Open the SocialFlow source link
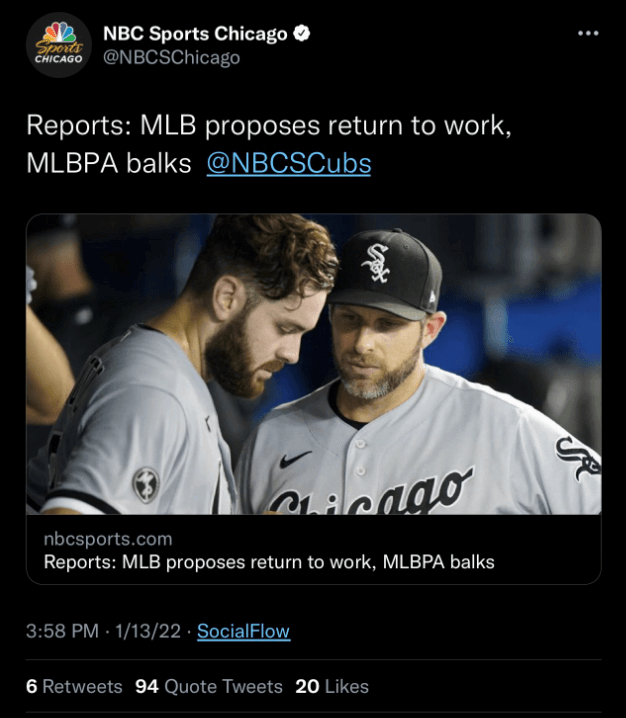This screenshot has width=626, height=718. pos(243,631)
